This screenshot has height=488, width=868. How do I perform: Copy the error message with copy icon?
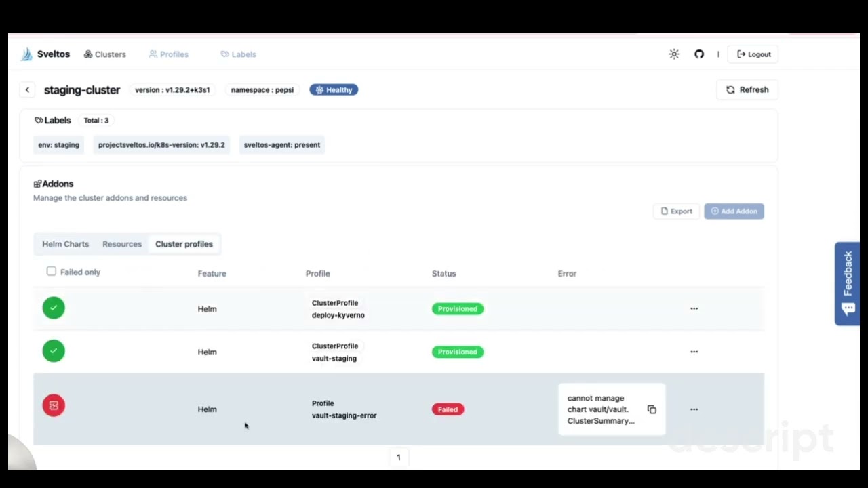[x=652, y=409]
